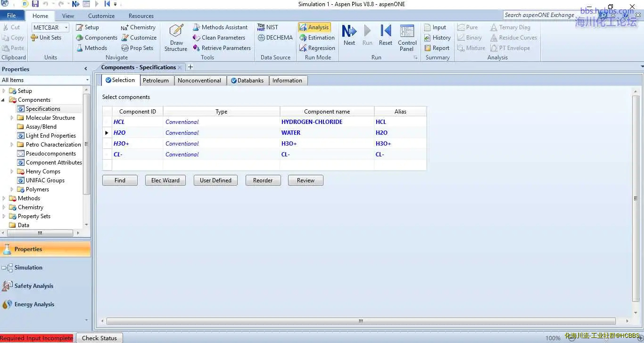Open DECHEMA data source
The image size is (644, 343).
(275, 38)
